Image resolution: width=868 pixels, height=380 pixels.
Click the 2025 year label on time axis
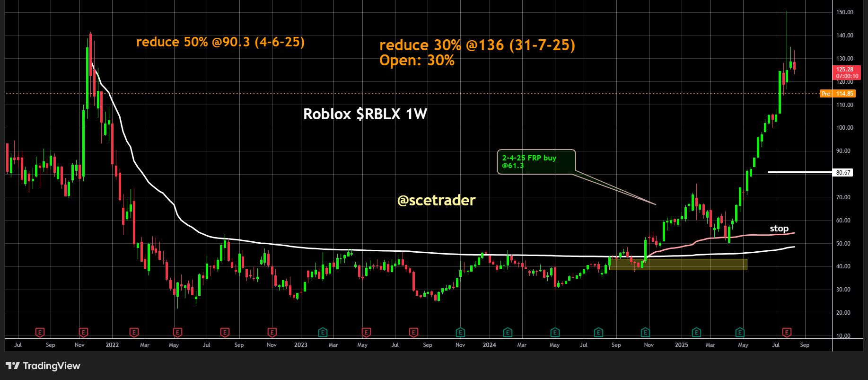682,345
